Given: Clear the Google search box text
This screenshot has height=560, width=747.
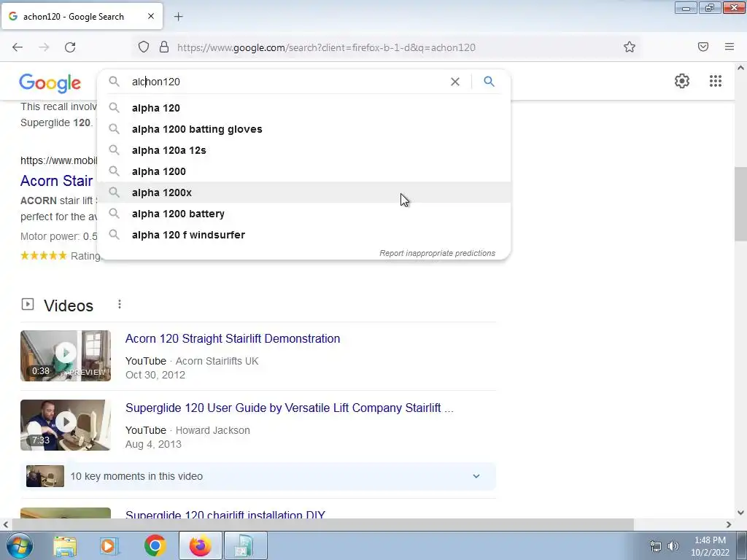Looking at the screenshot, I should (455, 82).
